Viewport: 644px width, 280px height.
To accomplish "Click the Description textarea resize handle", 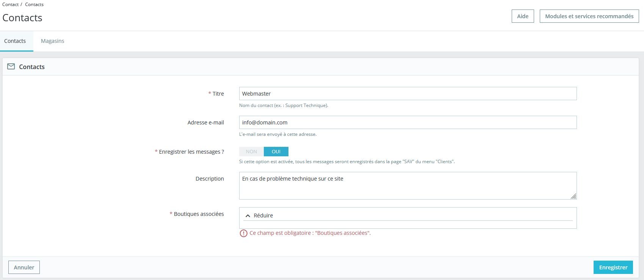I will click(573, 196).
